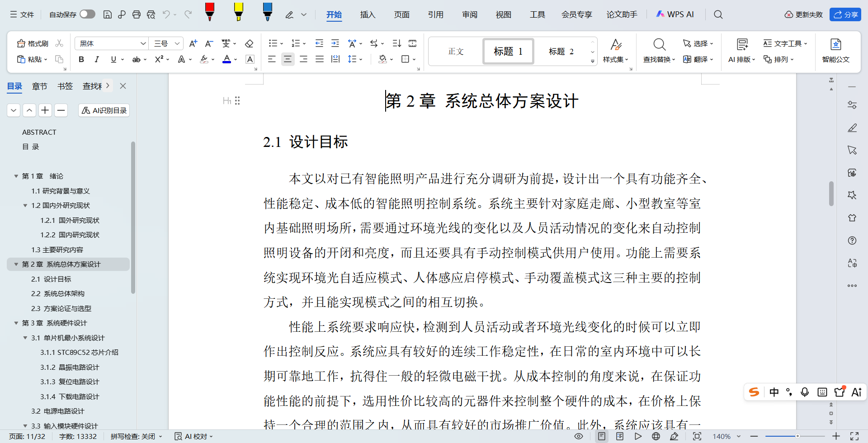Click the print icon

137,14
